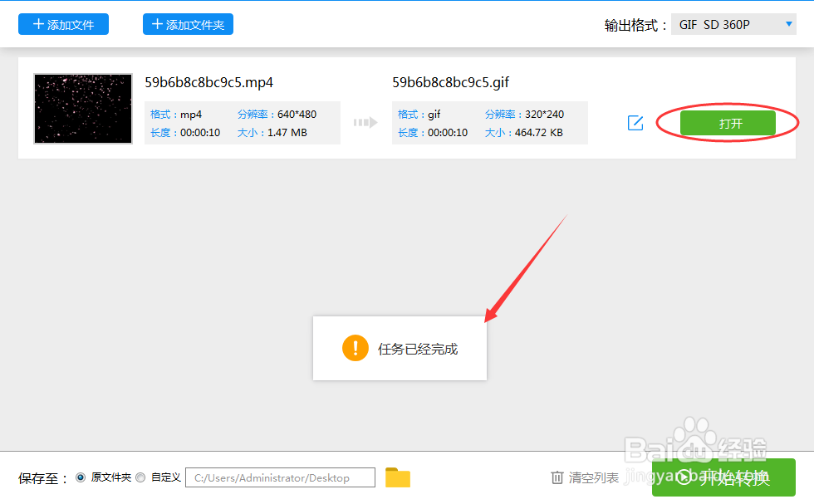Screen dimensions: 814x504
Task: Click the save path field C:/Users/Administrator/Desktop
Action: [281, 477]
